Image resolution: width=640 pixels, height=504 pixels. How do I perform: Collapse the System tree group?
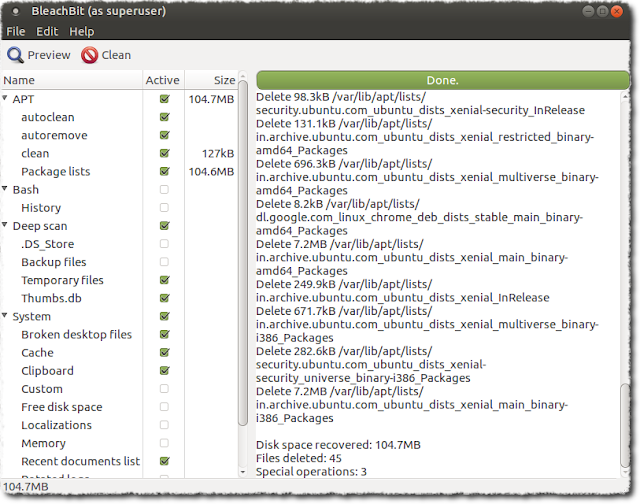tap(5, 315)
